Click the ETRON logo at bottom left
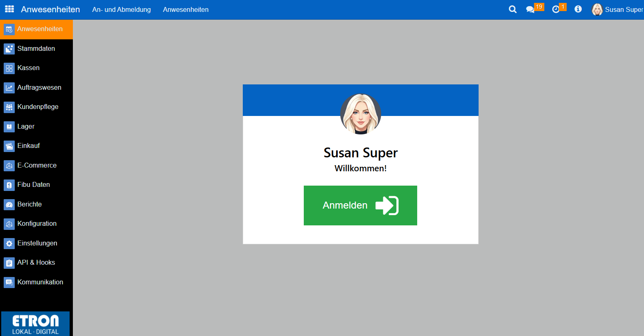Viewport: 644px width, 336px height. [x=35, y=324]
